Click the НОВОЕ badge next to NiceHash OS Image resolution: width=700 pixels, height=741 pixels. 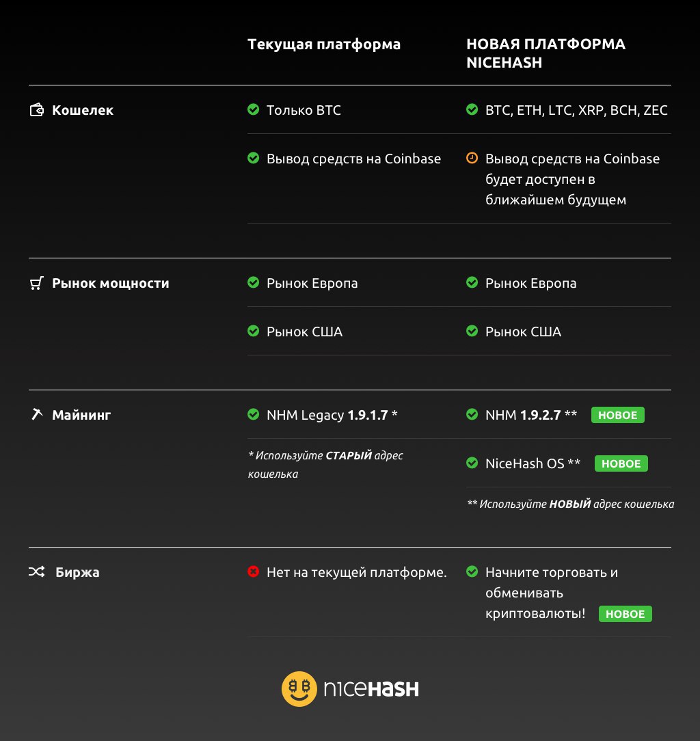621,463
